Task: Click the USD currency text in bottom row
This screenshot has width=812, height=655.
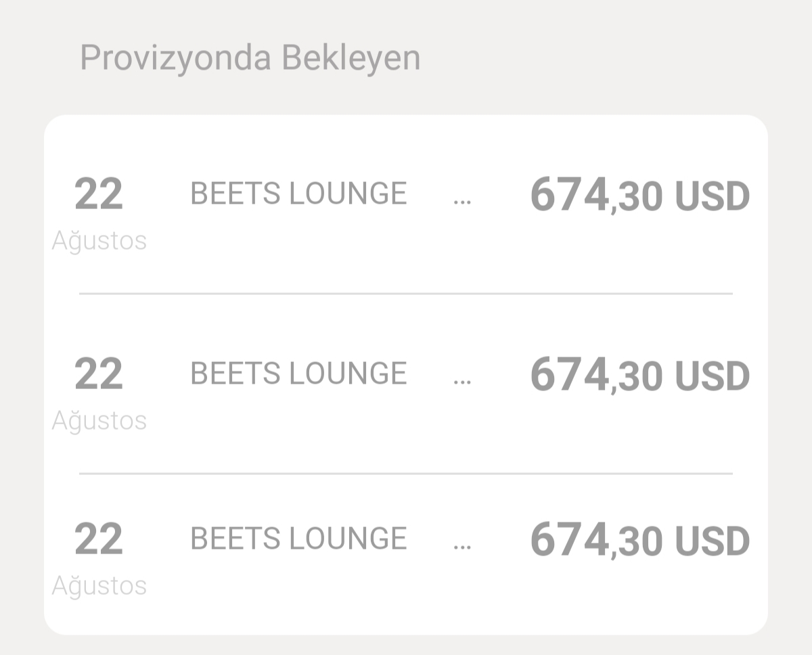Action: (713, 542)
